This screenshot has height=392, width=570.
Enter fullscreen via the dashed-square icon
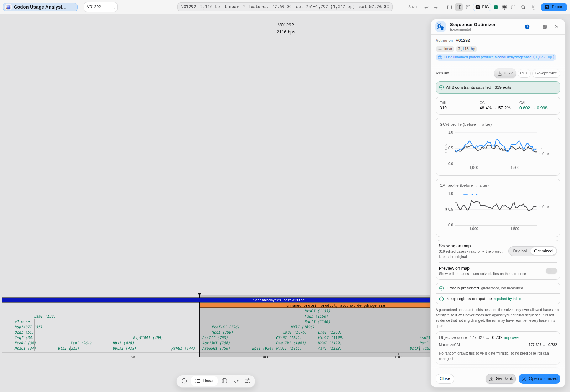pyautogui.click(x=513, y=7)
